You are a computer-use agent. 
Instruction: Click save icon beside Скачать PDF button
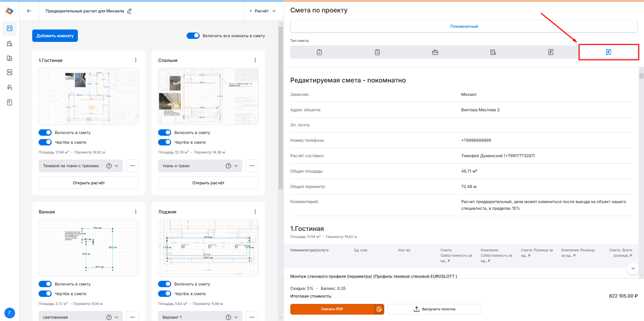tap(379, 309)
